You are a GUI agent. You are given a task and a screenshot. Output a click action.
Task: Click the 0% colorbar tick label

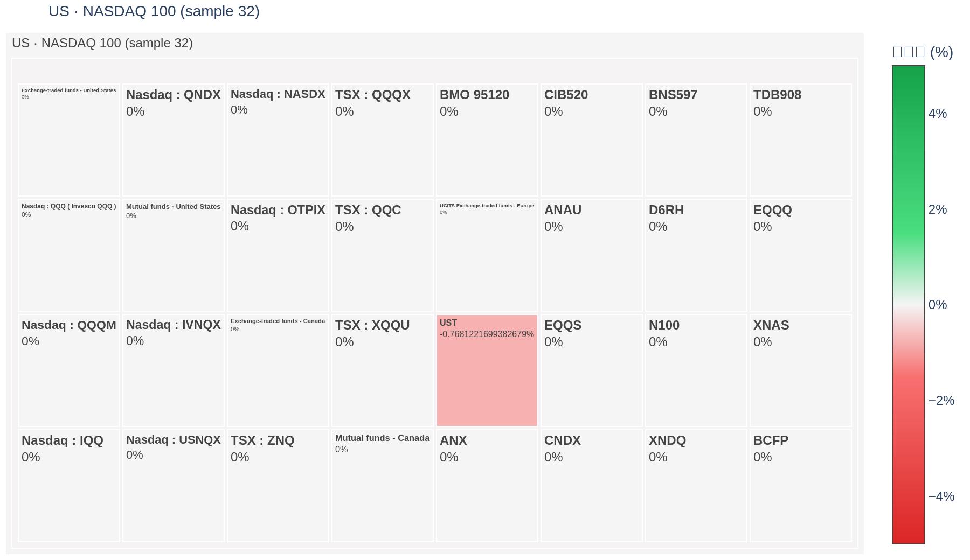coord(938,305)
